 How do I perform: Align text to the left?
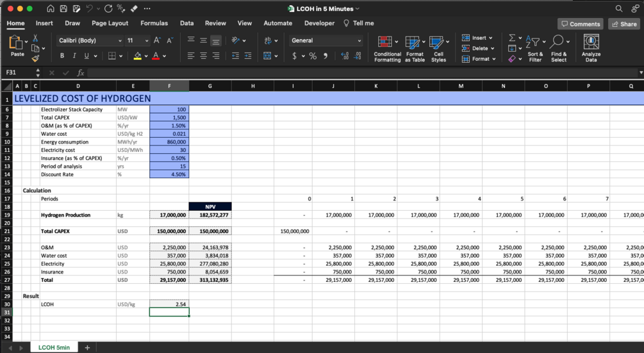(190, 56)
